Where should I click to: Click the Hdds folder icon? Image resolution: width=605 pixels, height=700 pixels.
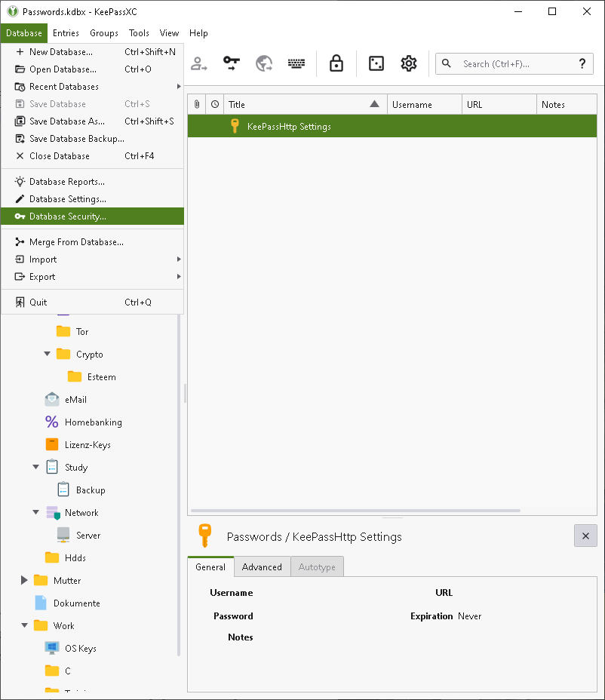(x=52, y=557)
